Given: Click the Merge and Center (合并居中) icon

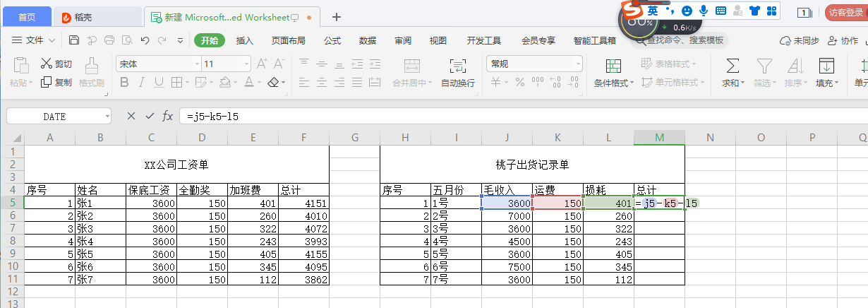Looking at the screenshot, I should coord(412,66).
